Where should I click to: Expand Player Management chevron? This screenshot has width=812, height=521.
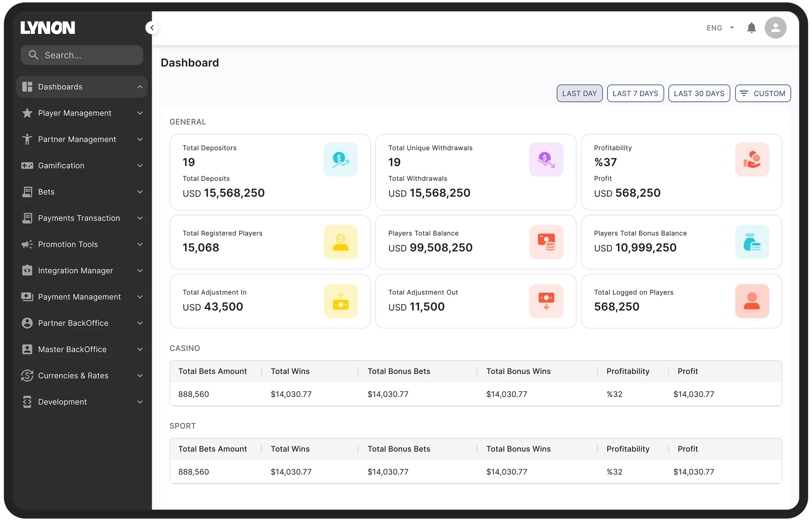[x=140, y=113]
